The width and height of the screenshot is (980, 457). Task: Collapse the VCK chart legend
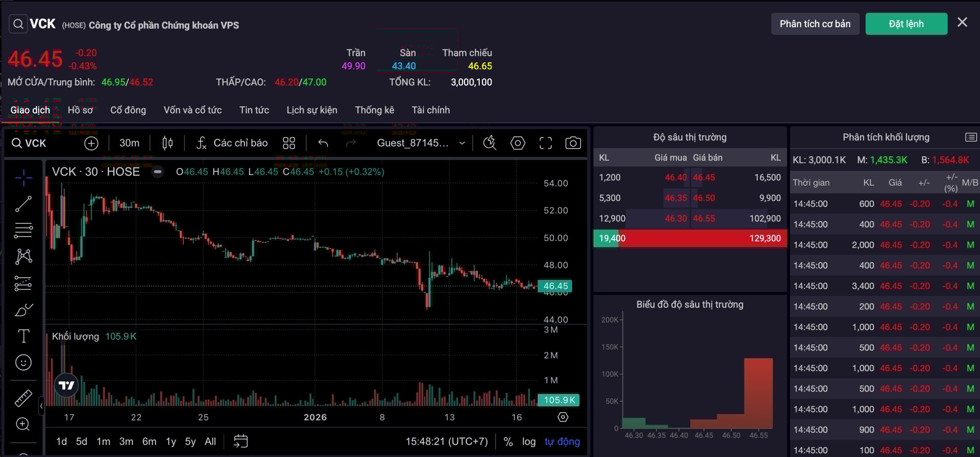158,172
